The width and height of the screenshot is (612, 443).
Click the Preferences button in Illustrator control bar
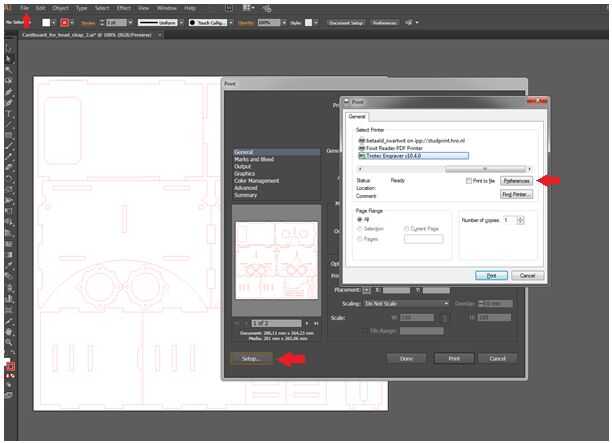click(384, 23)
